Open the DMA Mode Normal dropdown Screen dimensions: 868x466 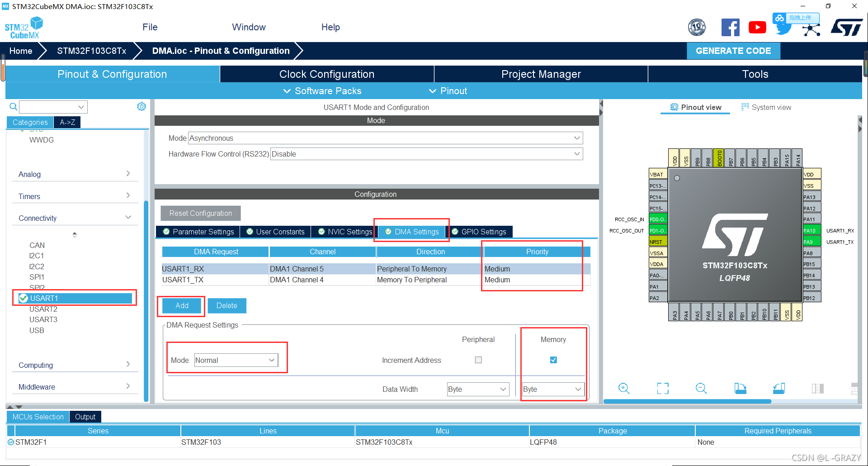coord(236,360)
